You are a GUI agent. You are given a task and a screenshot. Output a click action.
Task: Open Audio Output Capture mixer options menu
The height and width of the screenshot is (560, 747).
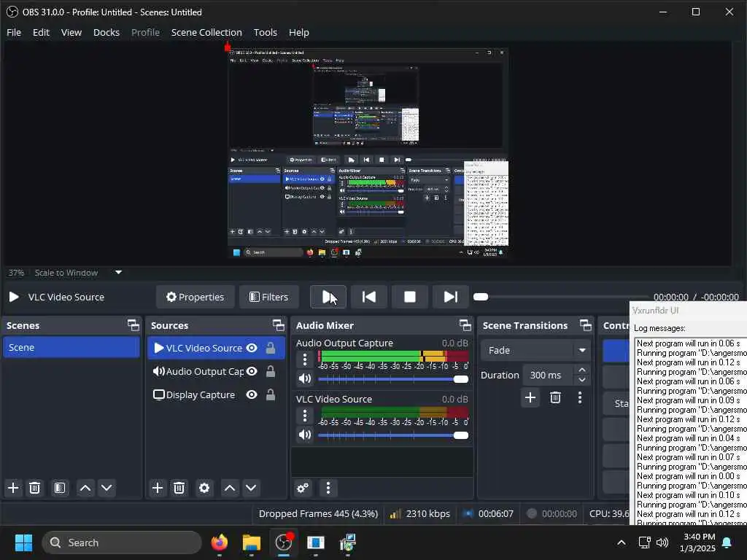click(x=305, y=359)
